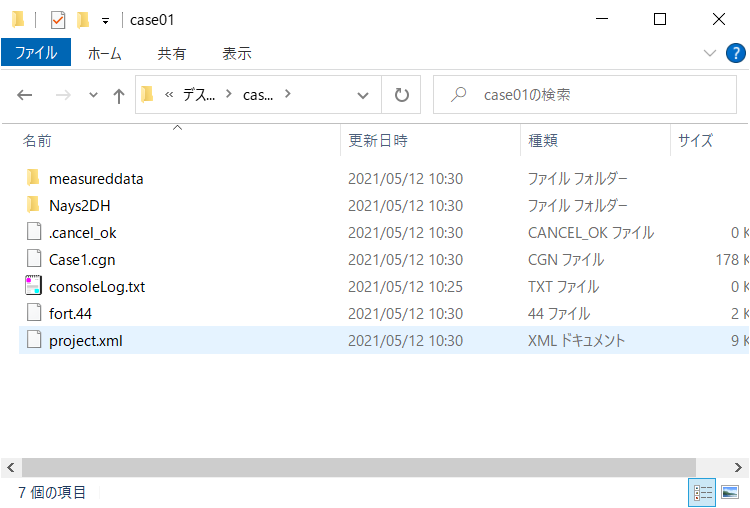Go forward with the right arrow

[63, 95]
